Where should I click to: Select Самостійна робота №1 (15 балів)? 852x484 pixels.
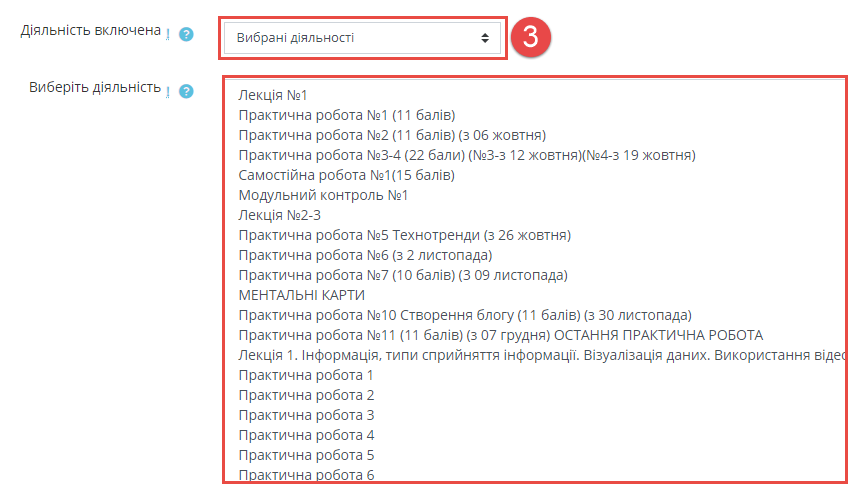click(347, 175)
